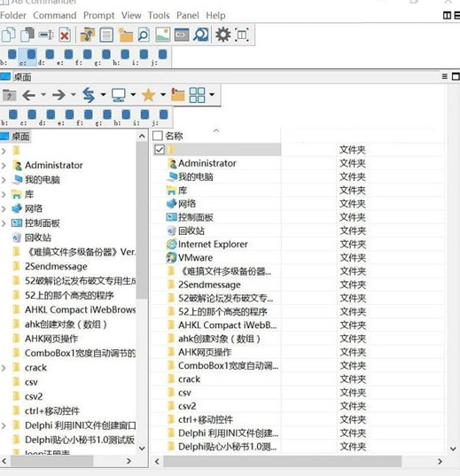Click the tree vertical scrollbar up arrow
The height and width of the screenshot is (476, 460).
click(x=142, y=136)
